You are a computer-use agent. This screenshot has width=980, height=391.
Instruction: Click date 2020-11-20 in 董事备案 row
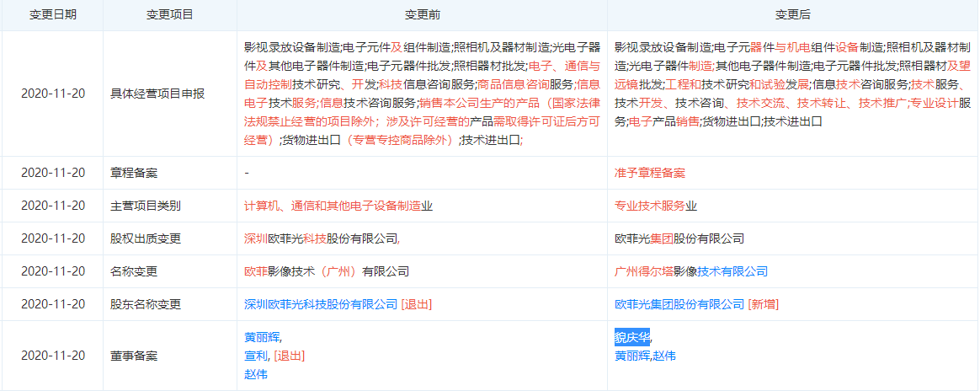53,356
